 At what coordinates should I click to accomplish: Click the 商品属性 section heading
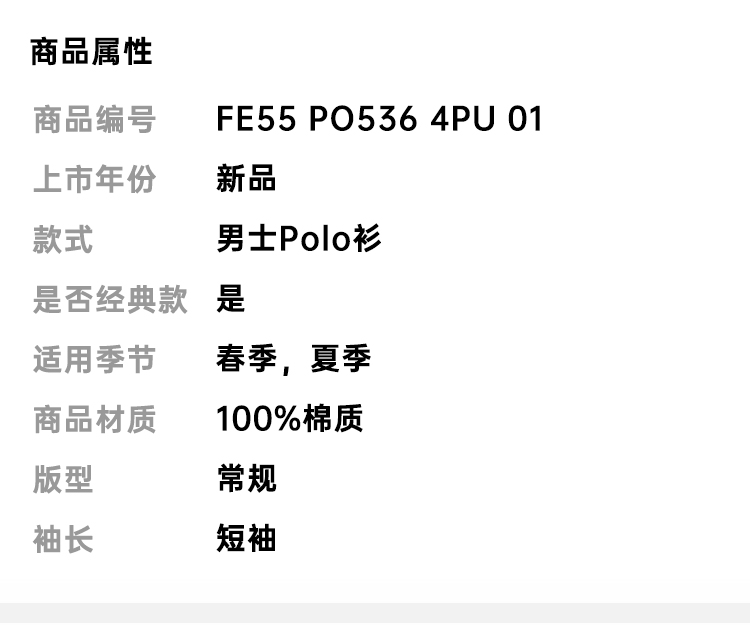(x=91, y=52)
